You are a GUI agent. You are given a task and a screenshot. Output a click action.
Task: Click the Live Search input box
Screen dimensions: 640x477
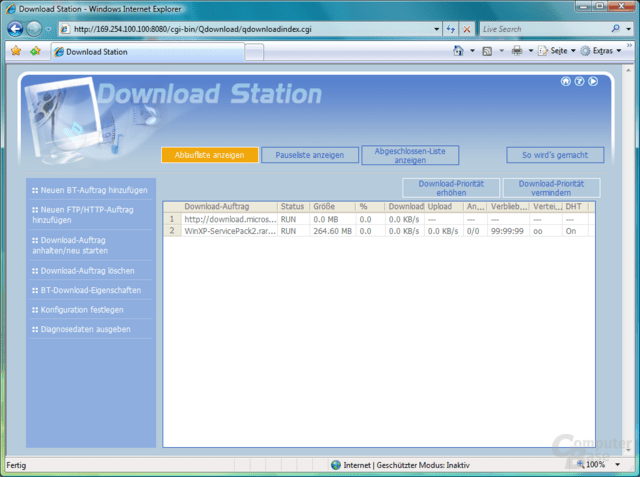click(545, 29)
